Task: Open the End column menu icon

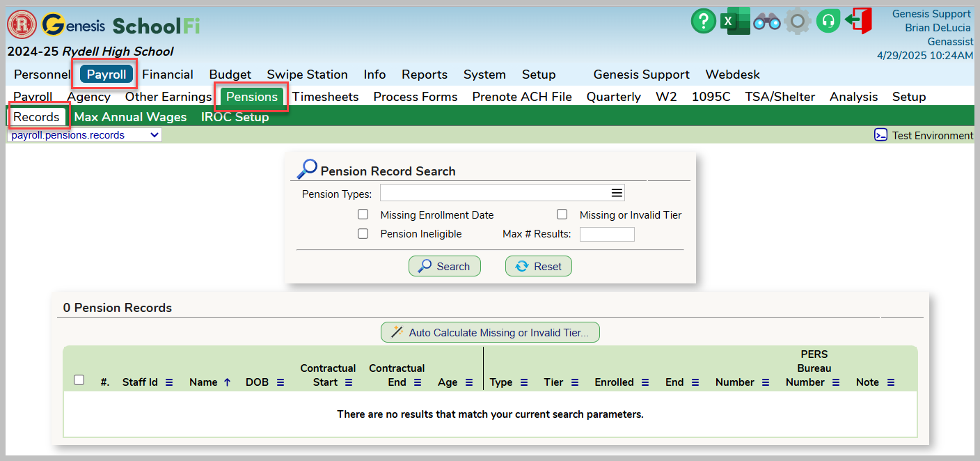Action: click(x=695, y=382)
